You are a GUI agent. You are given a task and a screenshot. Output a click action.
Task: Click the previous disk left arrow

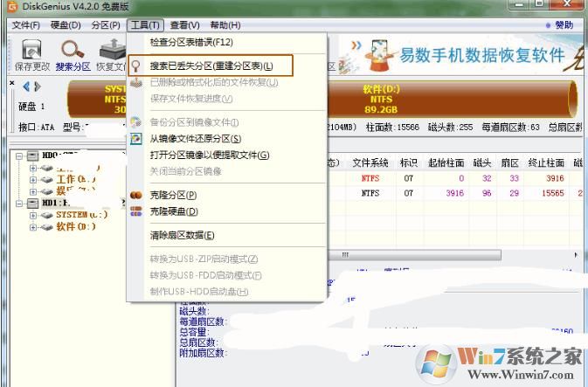(x=26, y=86)
